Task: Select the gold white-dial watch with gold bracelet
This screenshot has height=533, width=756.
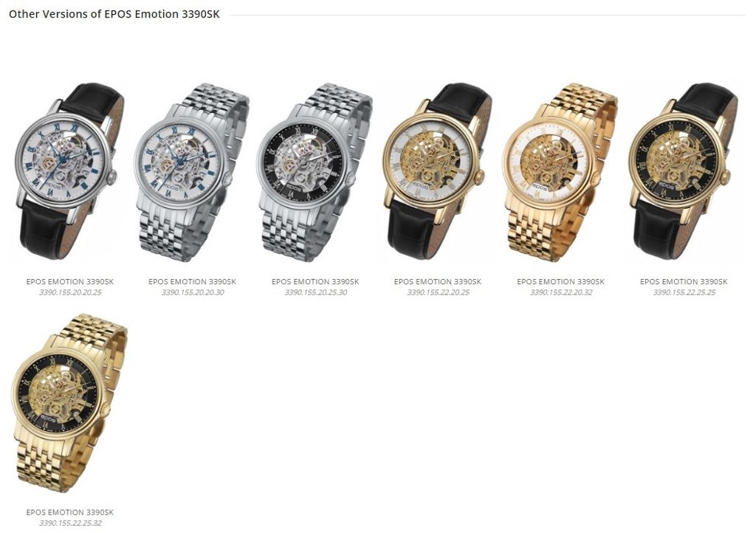Action: (x=560, y=172)
